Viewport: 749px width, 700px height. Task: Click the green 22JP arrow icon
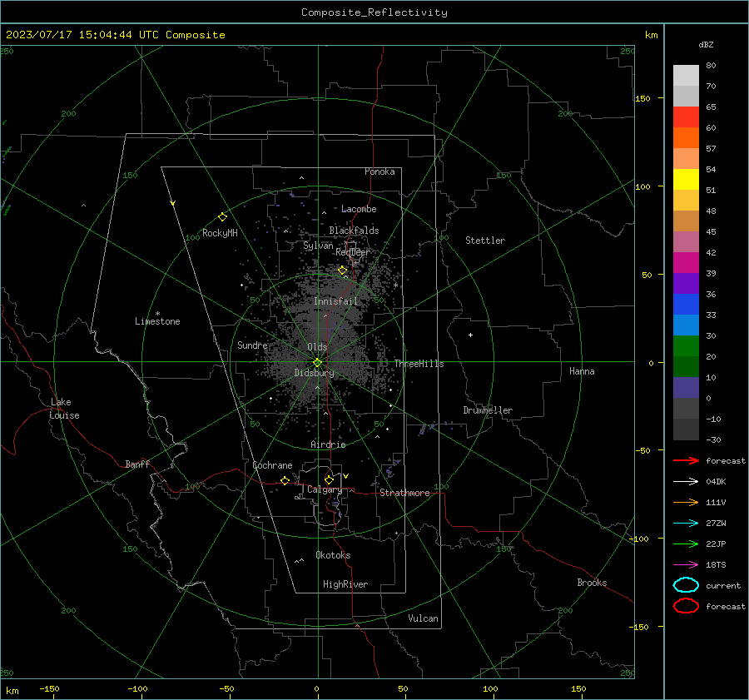(x=686, y=544)
